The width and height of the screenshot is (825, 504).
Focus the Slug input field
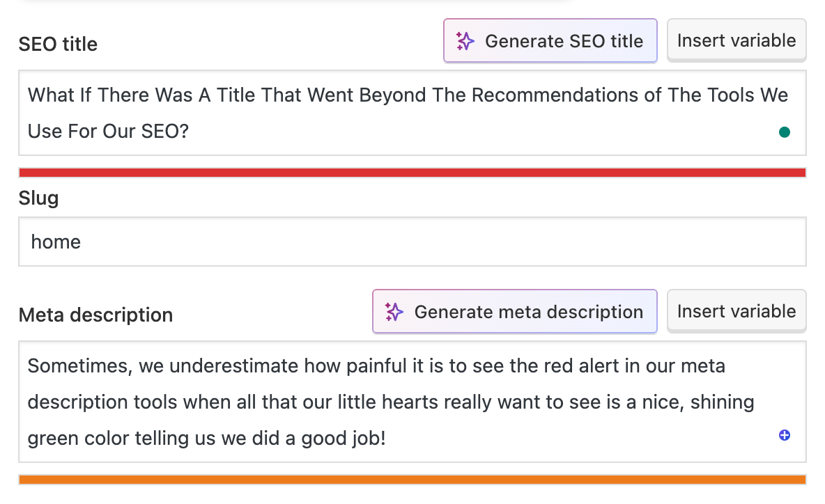412,242
